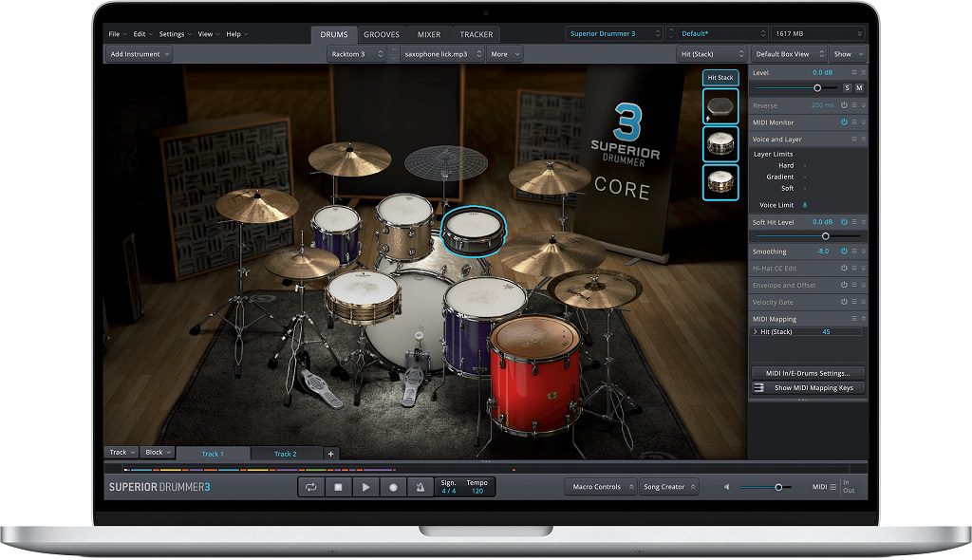Open the Song Creator panel
Image resolution: width=972 pixels, height=560 pixels.
[668, 486]
